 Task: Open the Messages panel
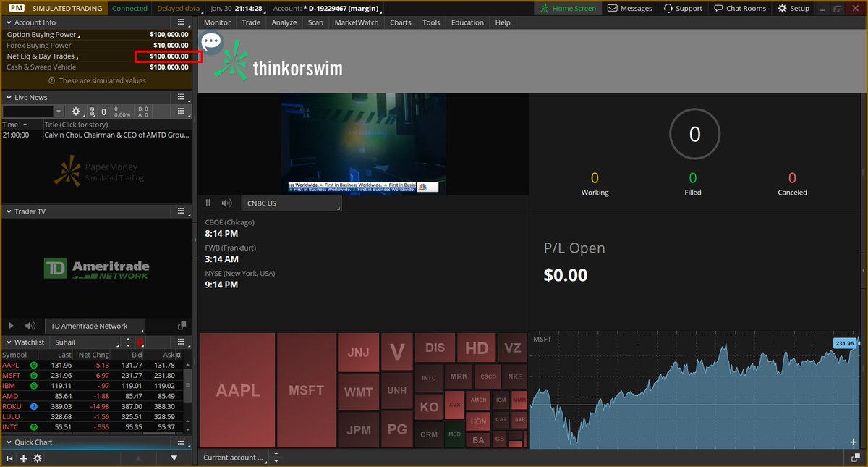pos(629,9)
